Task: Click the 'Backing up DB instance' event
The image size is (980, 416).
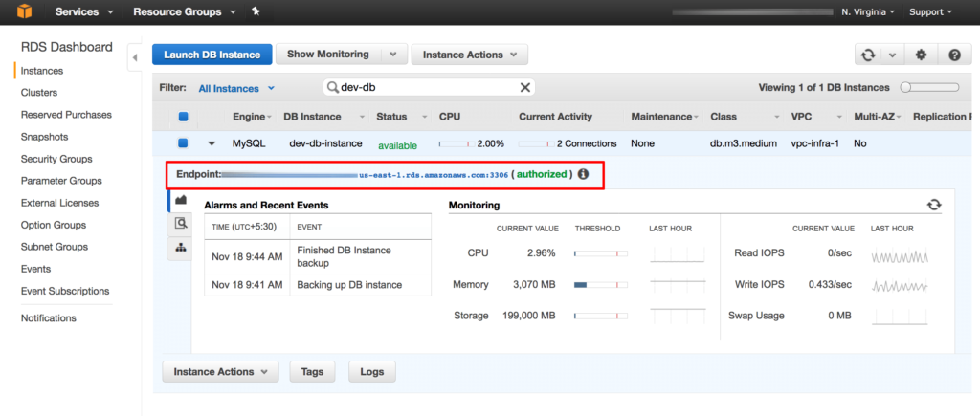Action: 349,285
